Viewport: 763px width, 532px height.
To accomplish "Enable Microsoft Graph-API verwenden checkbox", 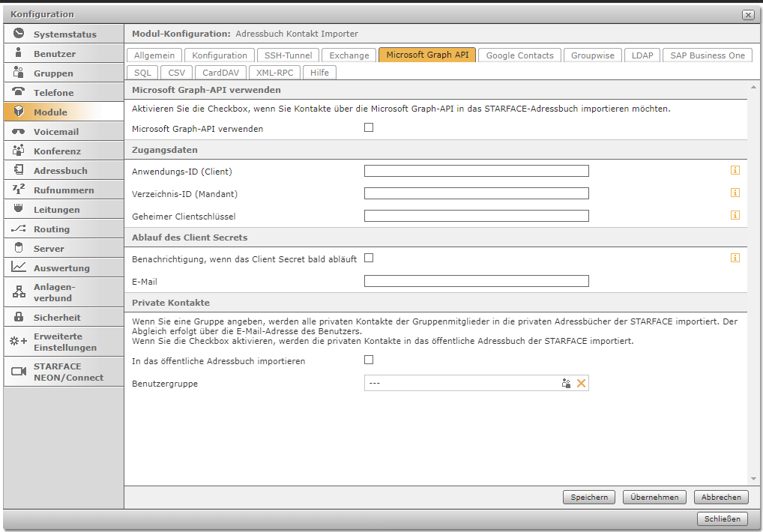I will click(x=369, y=127).
